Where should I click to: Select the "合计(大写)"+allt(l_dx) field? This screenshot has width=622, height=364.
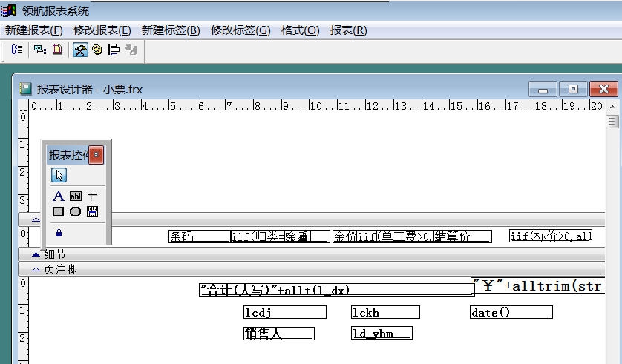(x=337, y=290)
